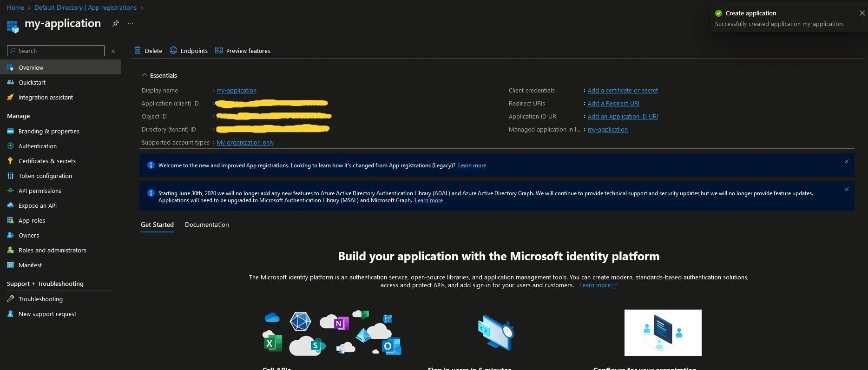Click Delete button in toolbar
This screenshot has height=370, width=868.
click(x=148, y=51)
